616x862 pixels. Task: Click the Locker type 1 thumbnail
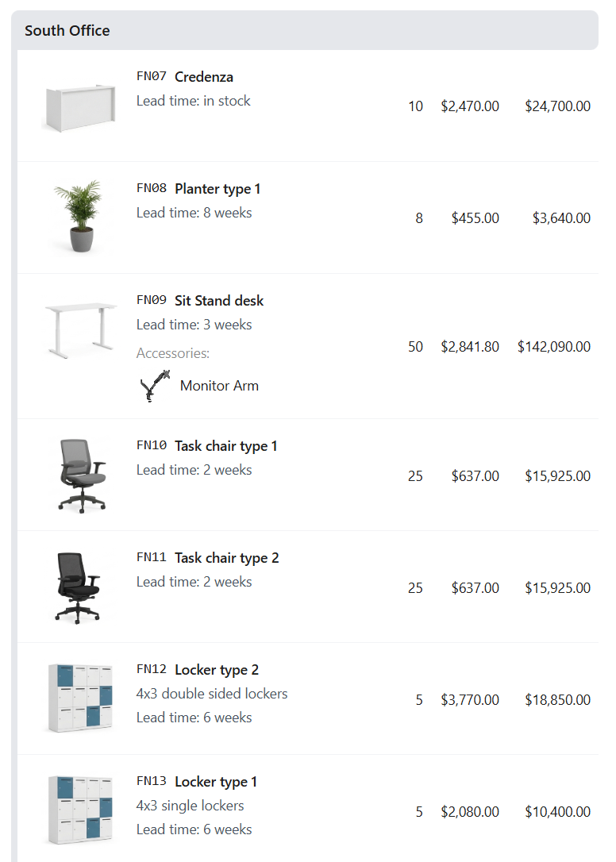tap(79, 810)
